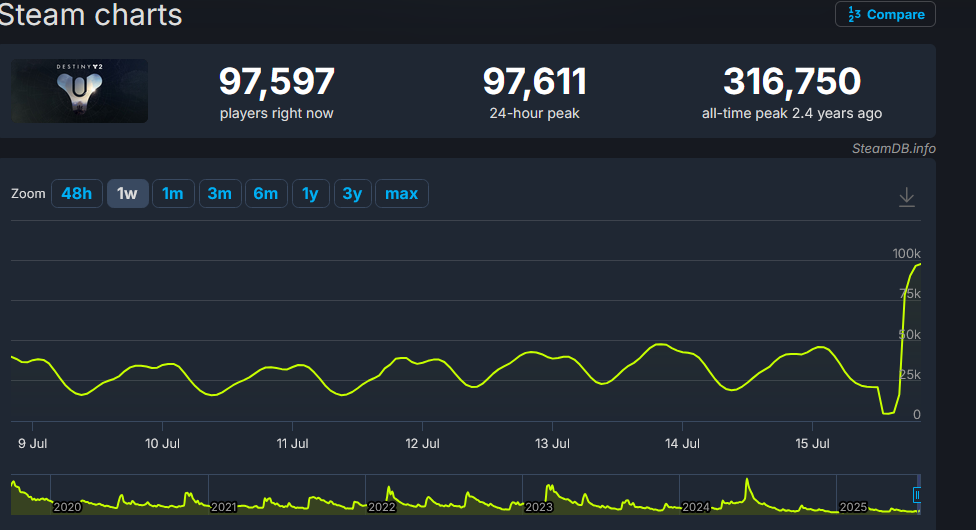The width and height of the screenshot is (976, 530).
Task: Click the Compare button
Action: pyautogui.click(x=885, y=14)
